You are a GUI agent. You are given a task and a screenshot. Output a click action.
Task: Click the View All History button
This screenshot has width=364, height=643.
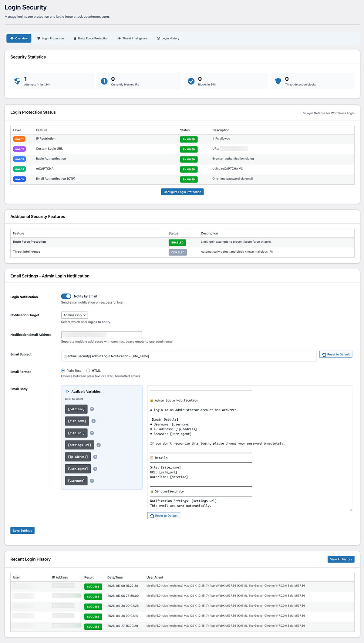tap(341, 559)
